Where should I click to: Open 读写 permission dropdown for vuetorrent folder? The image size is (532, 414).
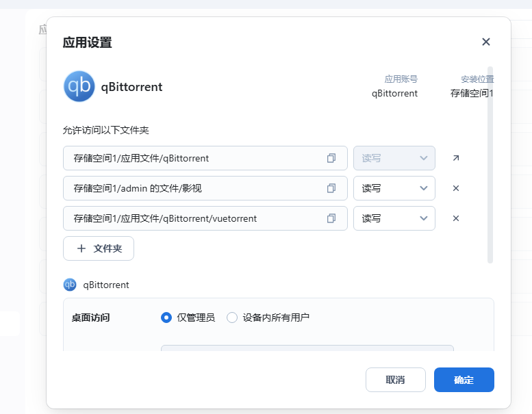point(394,218)
